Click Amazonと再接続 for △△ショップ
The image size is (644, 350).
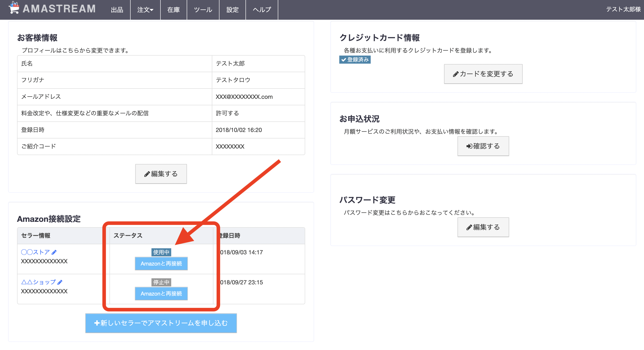point(161,294)
